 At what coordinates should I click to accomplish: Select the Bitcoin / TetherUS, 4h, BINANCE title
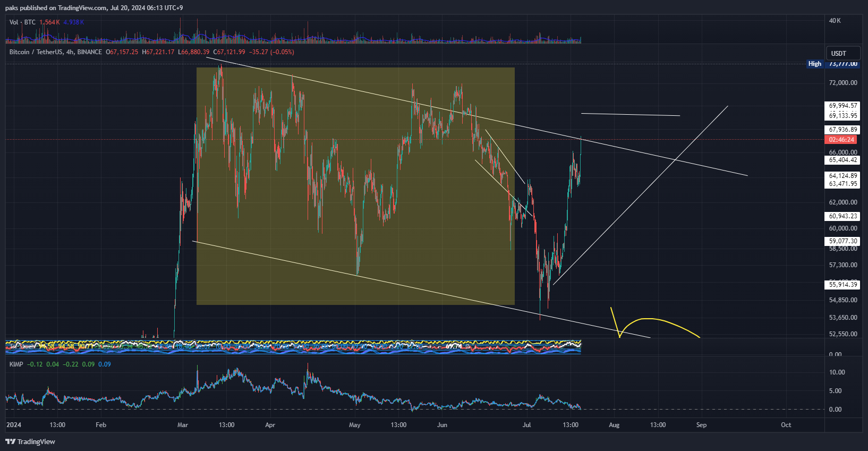55,52
